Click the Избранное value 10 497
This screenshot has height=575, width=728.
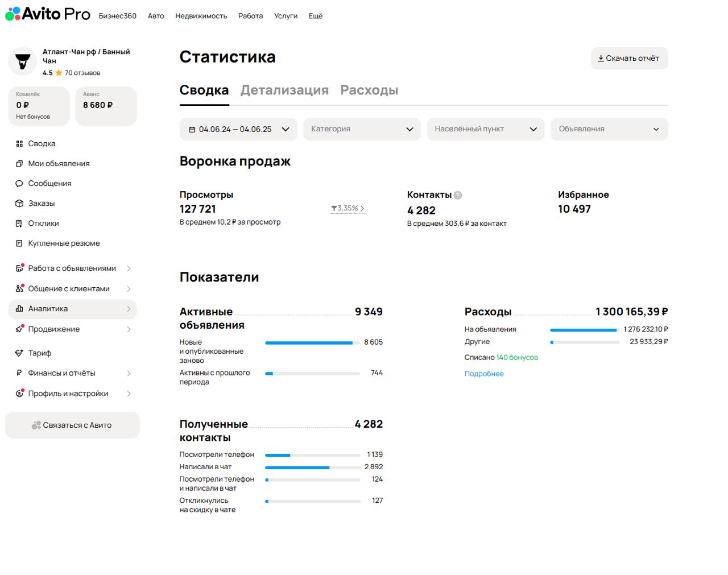point(574,209)
